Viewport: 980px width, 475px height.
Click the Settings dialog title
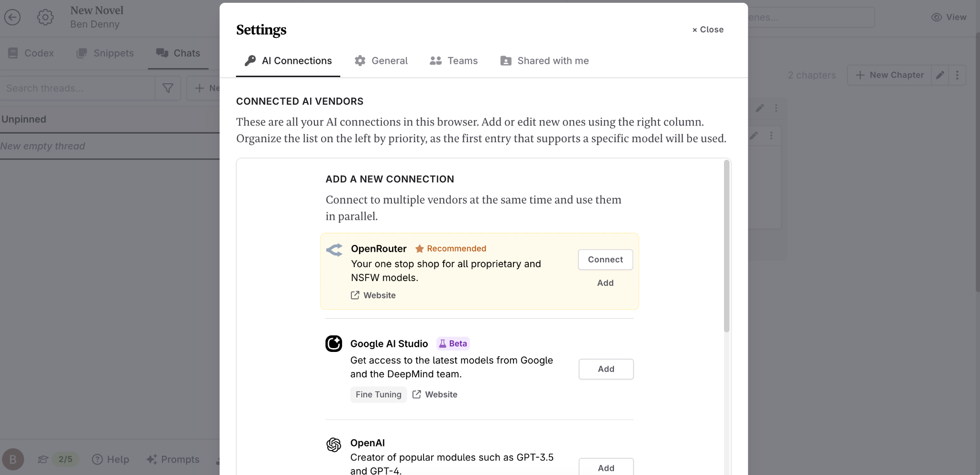(x=261, y=30)
